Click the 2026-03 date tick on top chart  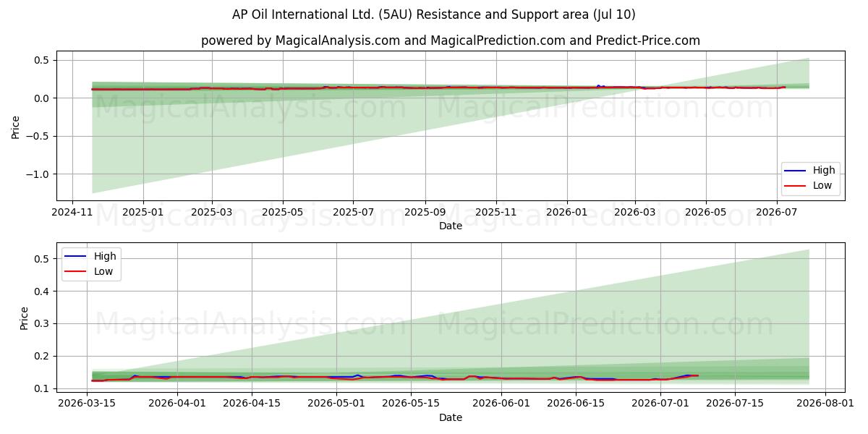point(635,212)
